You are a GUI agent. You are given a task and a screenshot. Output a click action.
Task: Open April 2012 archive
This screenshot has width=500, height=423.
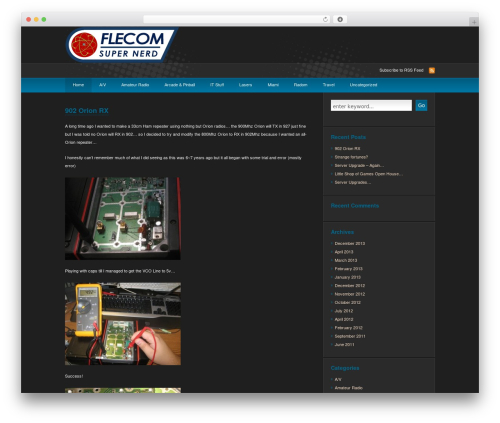coord(344,319)
